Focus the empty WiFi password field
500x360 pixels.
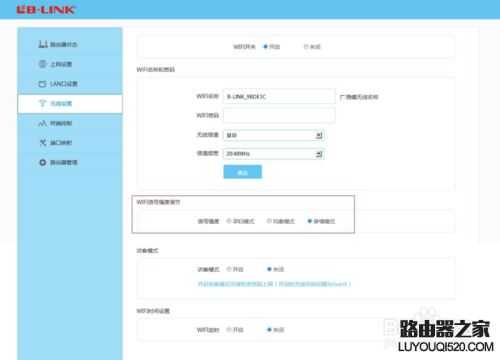point(279,116)
